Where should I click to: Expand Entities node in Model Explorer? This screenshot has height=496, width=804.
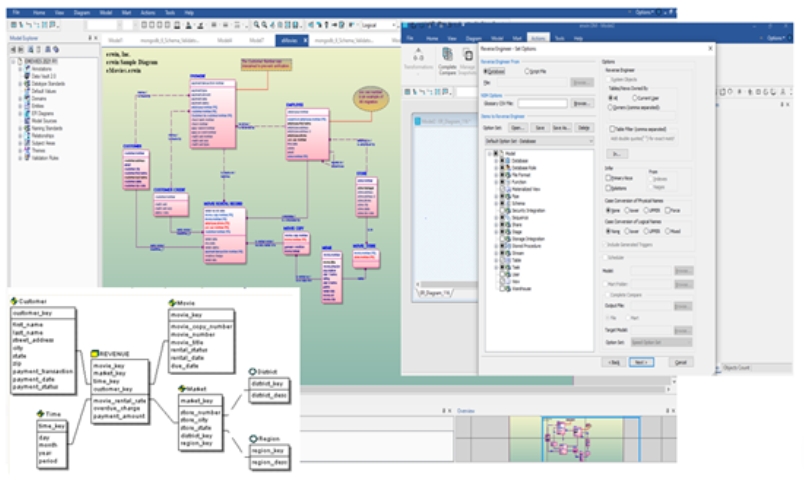[x=20, y=106]
